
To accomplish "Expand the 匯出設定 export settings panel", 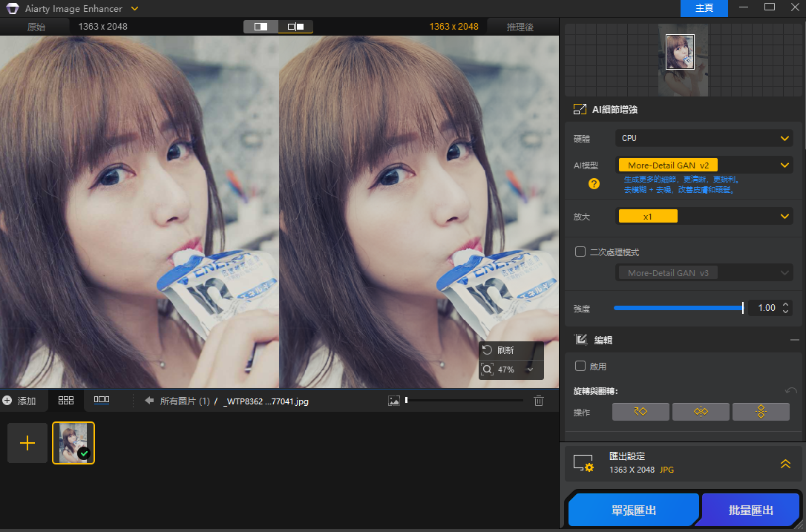I will 785,464.
